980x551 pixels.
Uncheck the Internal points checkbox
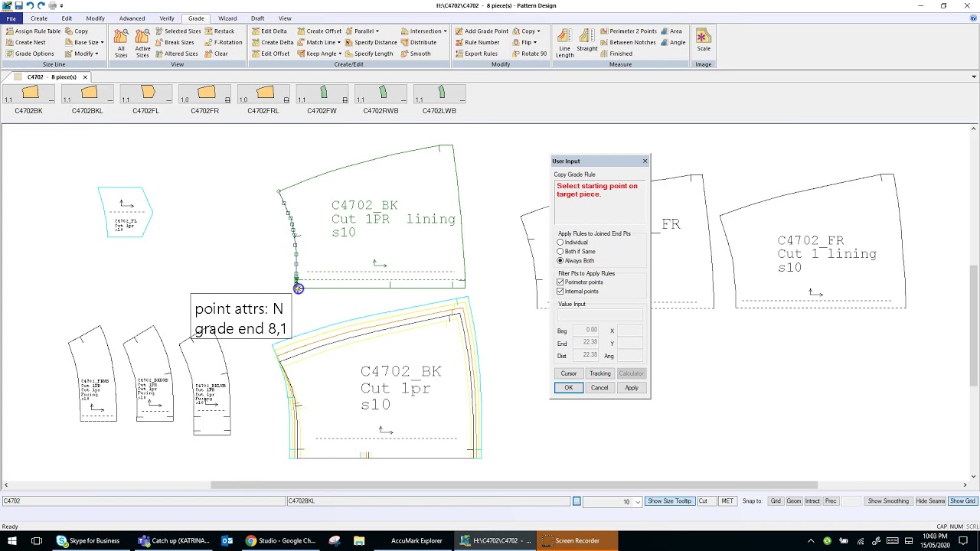tap(560, 292)
